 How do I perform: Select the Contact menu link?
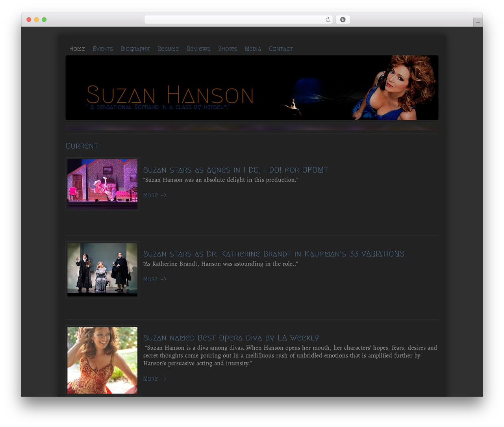[281, 49]
